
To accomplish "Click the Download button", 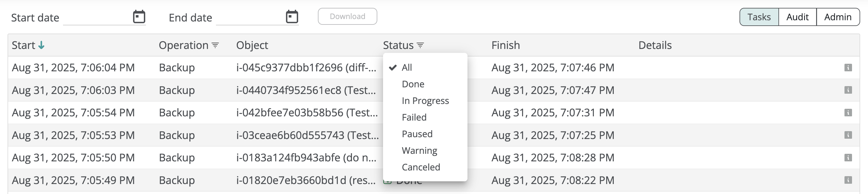I will coord(347,17).
